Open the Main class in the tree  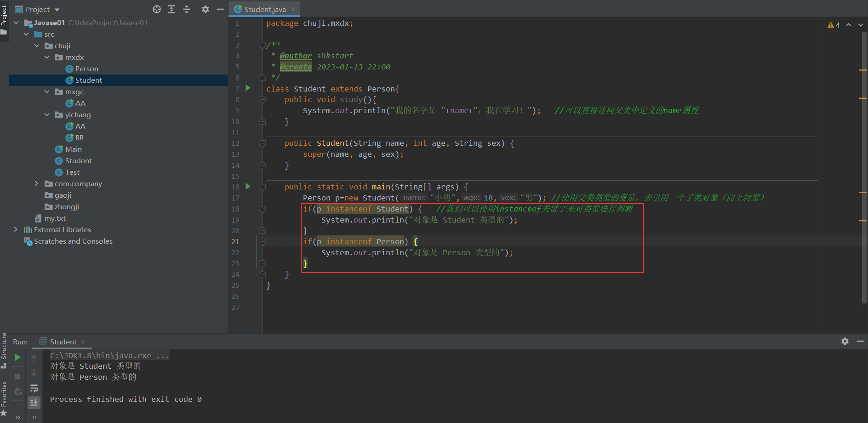pyautogui.click(x=69, y=149)
